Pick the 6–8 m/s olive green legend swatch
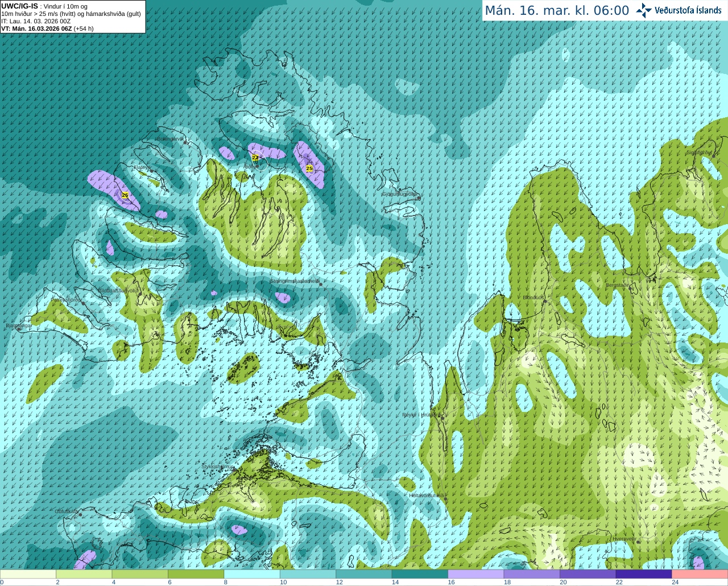 point(196,574)
